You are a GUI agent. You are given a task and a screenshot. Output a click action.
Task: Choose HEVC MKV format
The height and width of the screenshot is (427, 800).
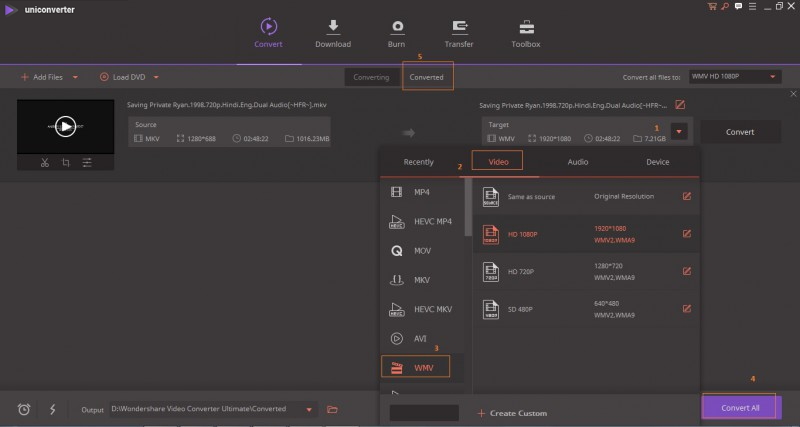422,309
